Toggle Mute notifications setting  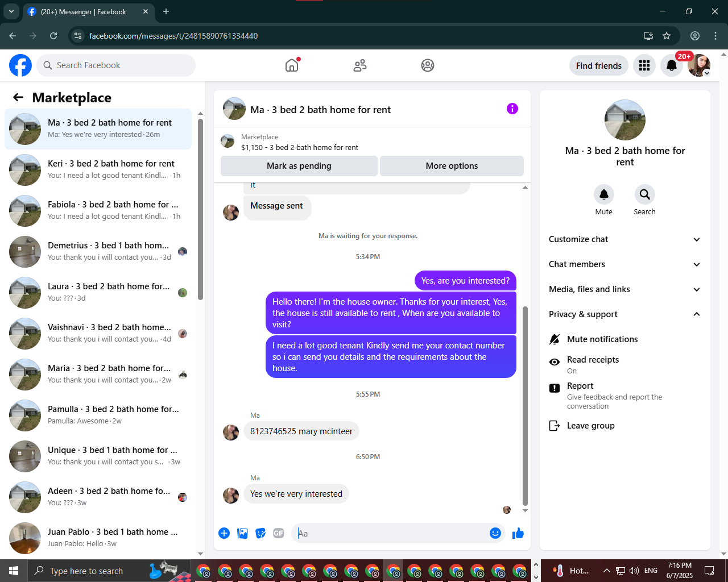(624, 339)
